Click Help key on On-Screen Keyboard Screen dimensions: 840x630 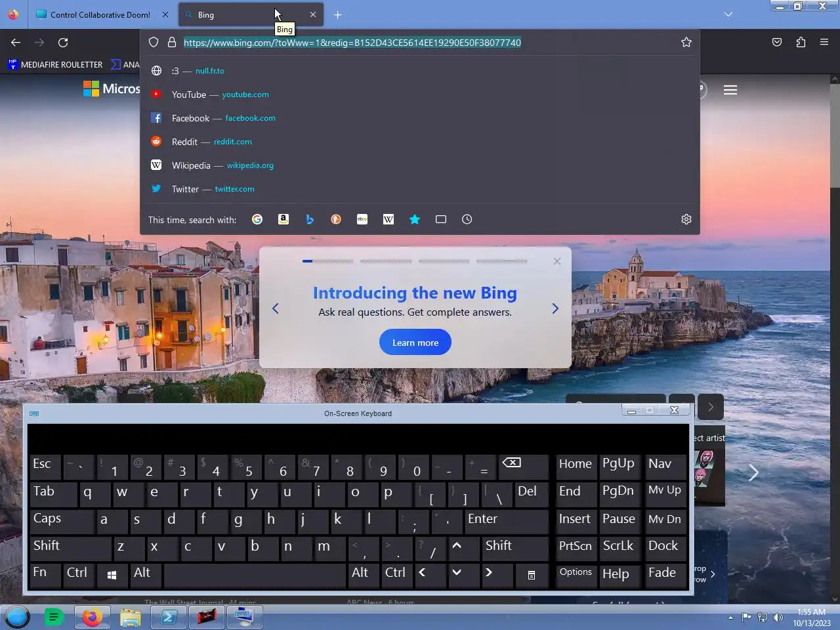(x=619, y=575)
